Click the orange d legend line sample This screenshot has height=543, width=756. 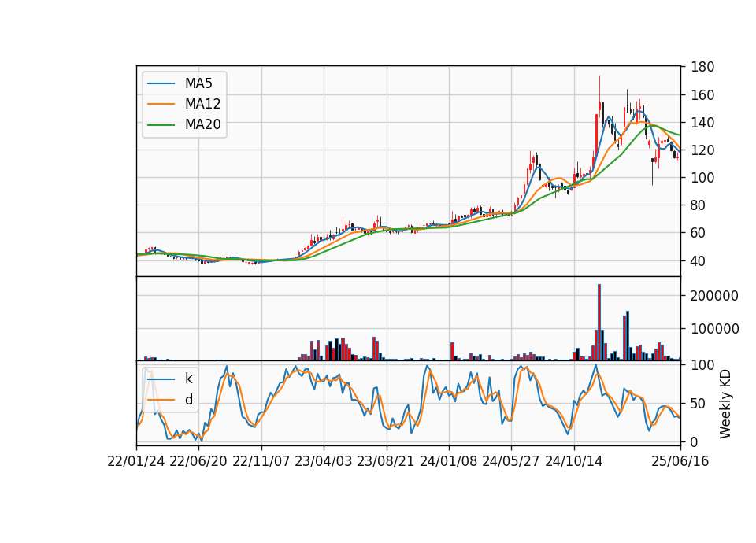(x=161, y=400)
